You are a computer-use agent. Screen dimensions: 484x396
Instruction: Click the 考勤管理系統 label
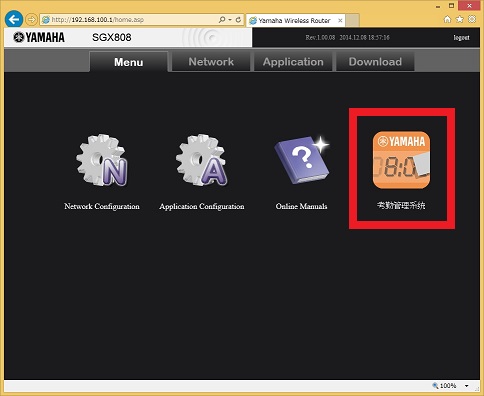401,206
